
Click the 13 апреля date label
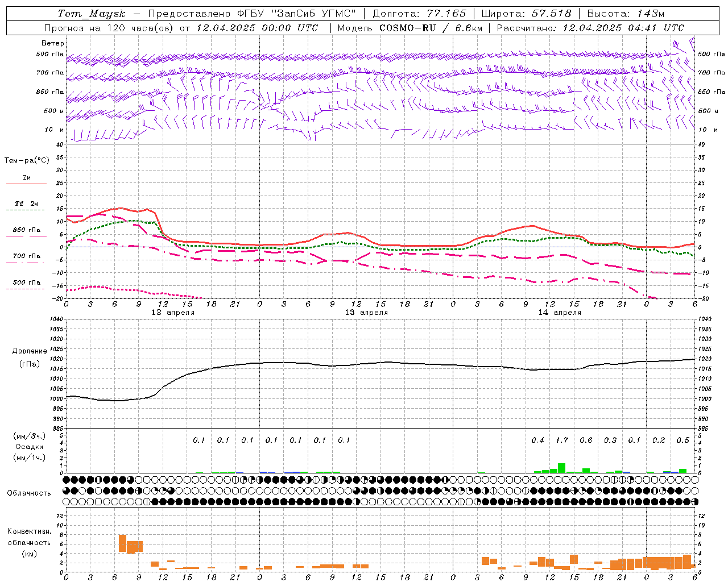pyautogui.click(x=366, y=313)
